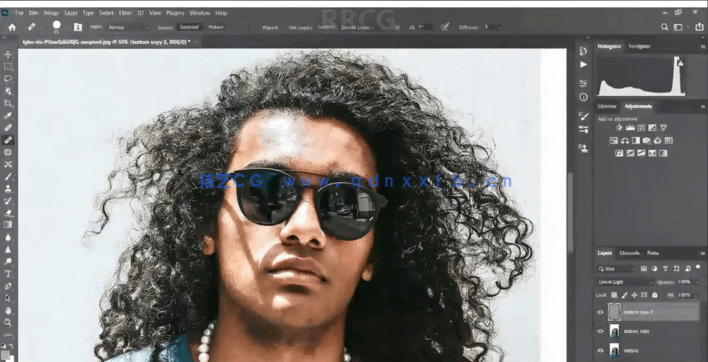Open the Linear Light blend mode dropdown

click(x=625, y=282)
